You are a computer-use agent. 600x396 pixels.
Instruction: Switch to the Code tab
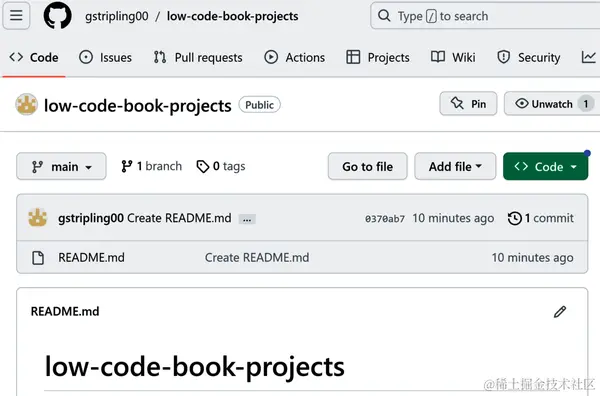coord(34,57)
